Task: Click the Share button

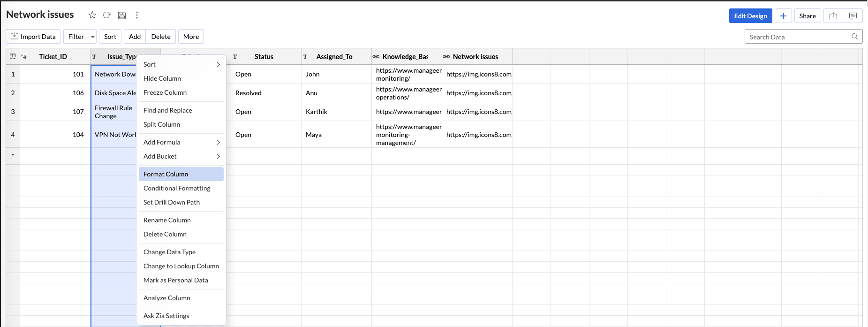Action: (x=808, y=16)
